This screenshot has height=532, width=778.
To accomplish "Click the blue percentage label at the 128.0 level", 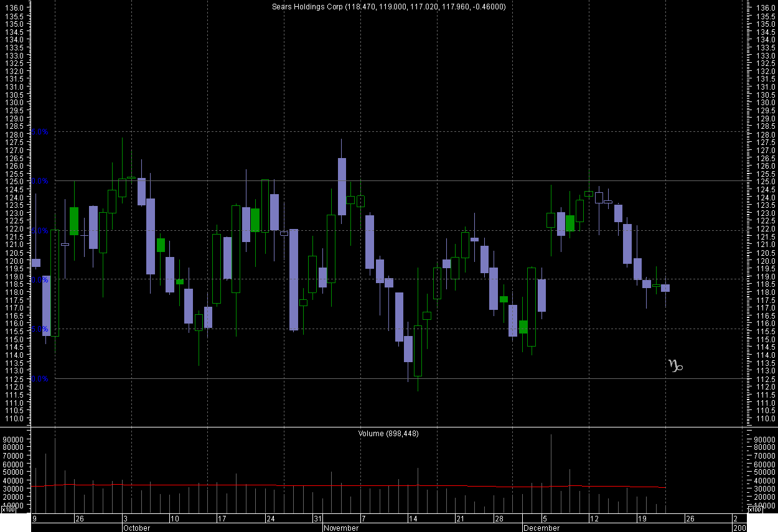I will click(x=40, y=132).
